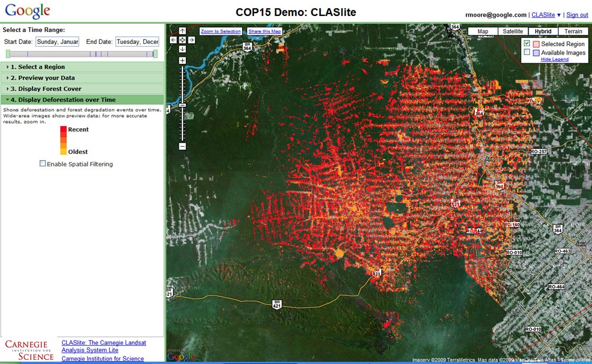
Task: Click the center recenter map icon
Action: pyautogui.click(x=182, y=40)
